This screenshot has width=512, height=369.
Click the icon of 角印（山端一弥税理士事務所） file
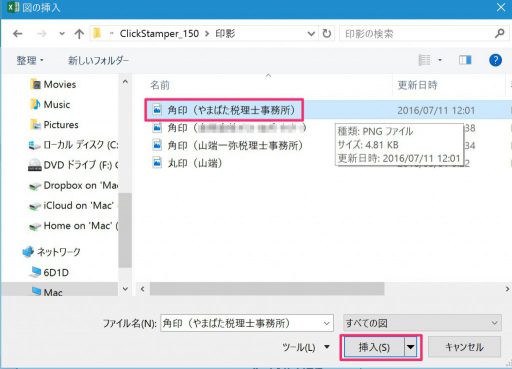pos(157,145)
